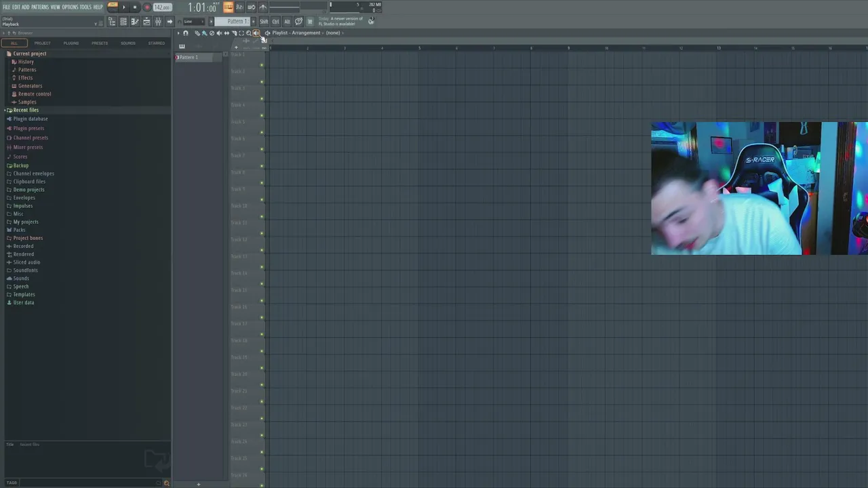Mute Track 1 via its green LED
868x488 pixels.
[262, 65]
